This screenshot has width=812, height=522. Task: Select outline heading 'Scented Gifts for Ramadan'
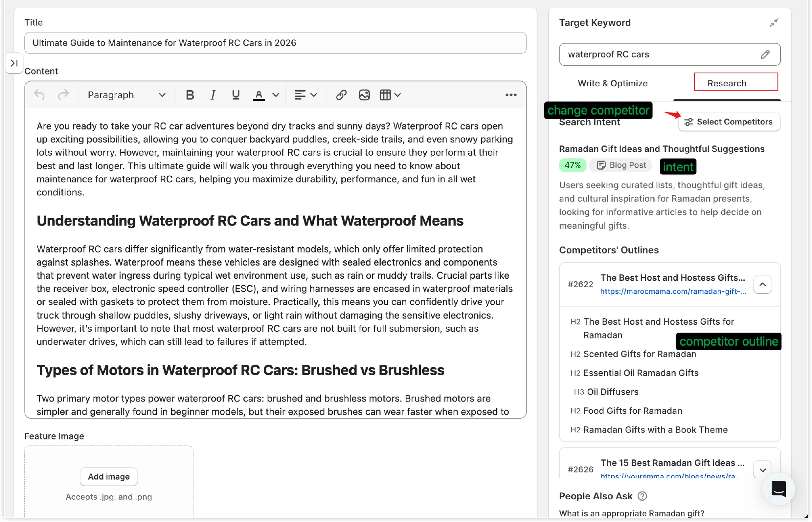(639, 354)
